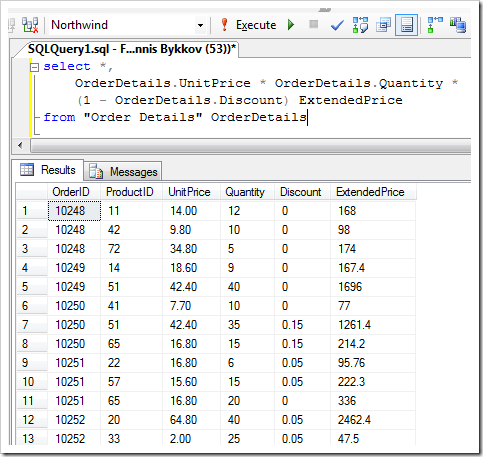Switch to the Messages tab
Image resolution: width=483 pixels, height=457 pixels.
(123, 172)
